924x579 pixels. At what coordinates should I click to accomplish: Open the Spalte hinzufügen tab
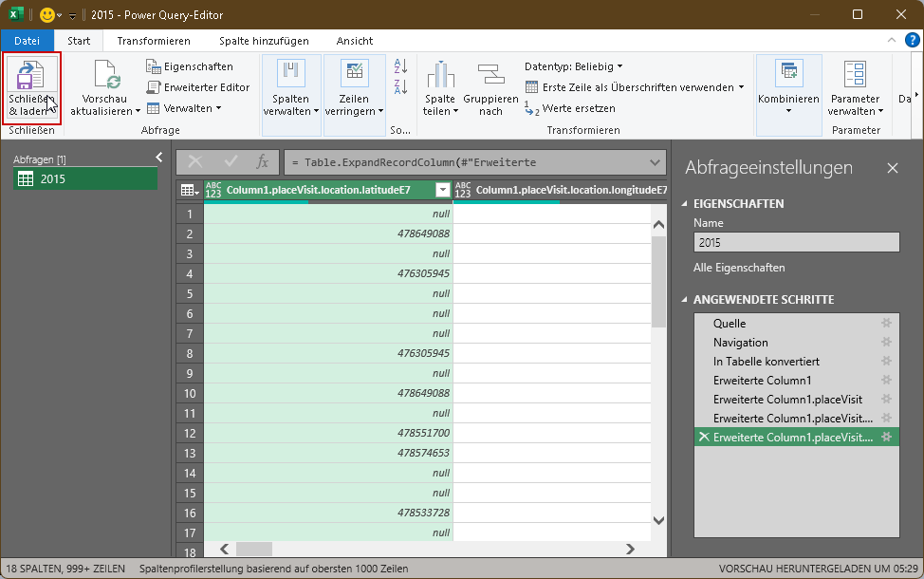pos(264,41)
